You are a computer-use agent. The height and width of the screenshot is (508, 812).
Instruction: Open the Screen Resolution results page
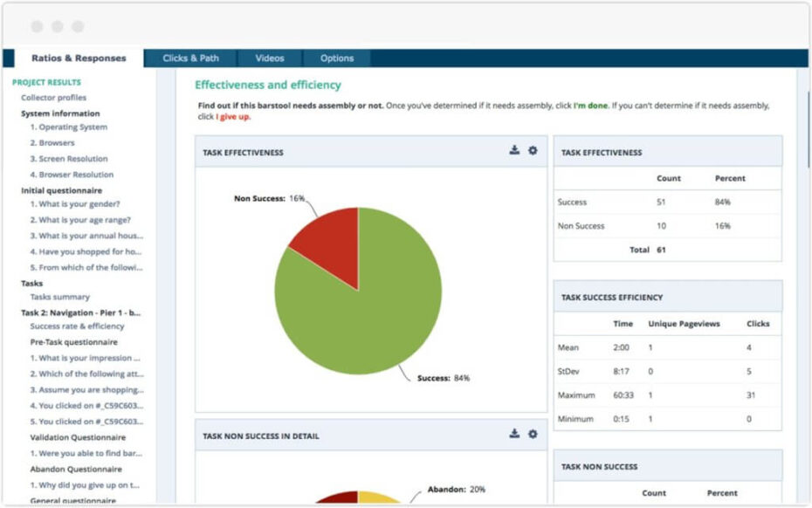click(x=72, y=157)
